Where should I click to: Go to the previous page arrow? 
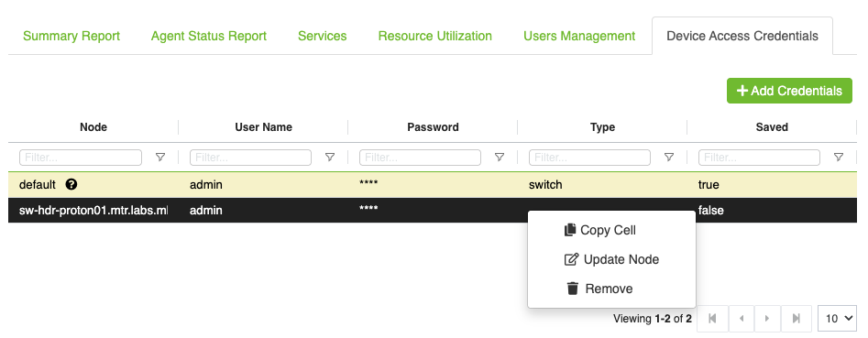(741, 319)
